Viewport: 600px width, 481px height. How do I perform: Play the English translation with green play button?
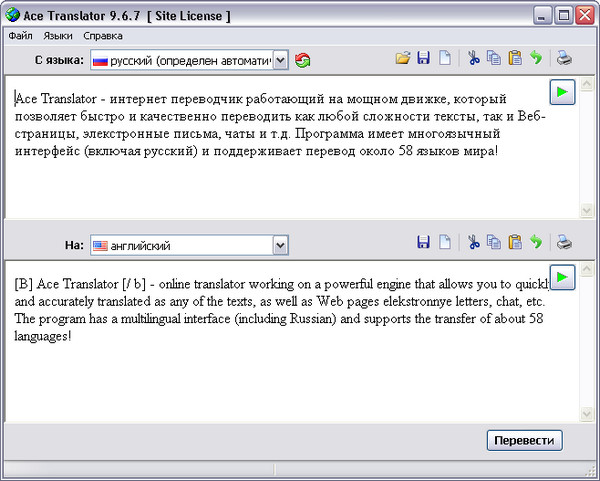[562, 277]
